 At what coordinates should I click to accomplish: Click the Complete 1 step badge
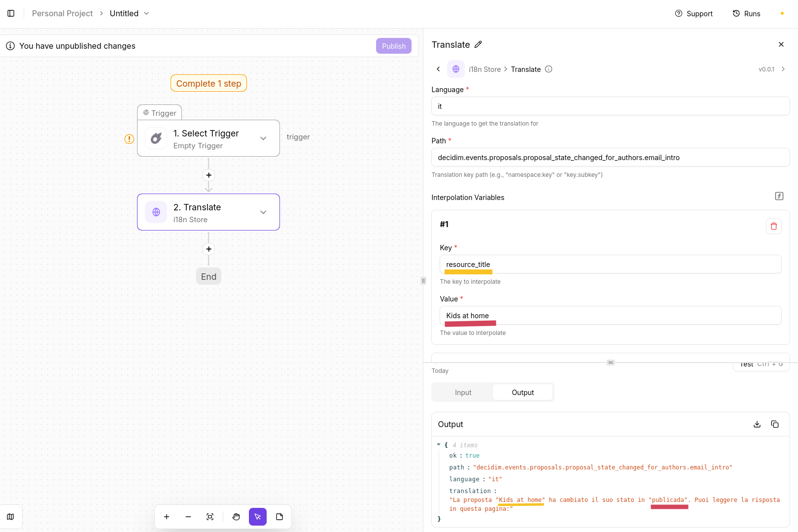208,83
